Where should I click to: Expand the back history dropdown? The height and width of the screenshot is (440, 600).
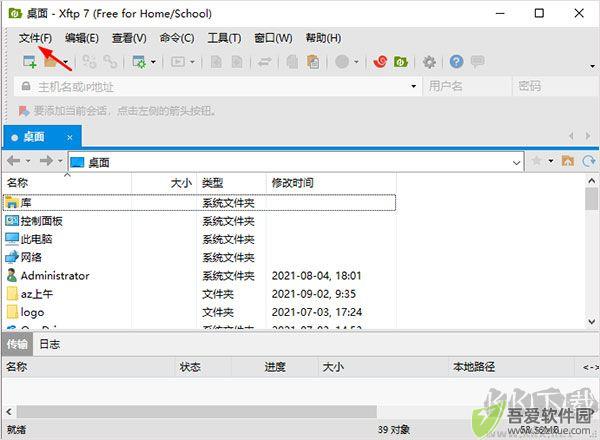pos(28,161)
